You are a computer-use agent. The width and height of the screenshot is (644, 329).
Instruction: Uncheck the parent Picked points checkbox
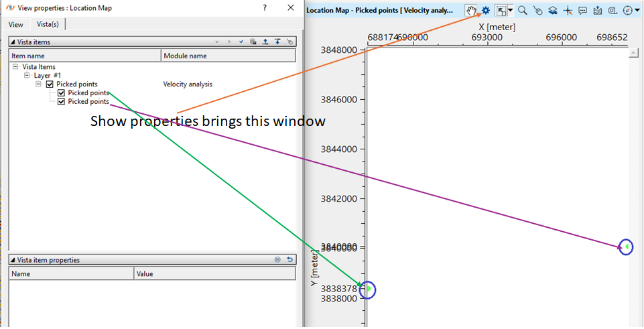[x=50, y=84]
